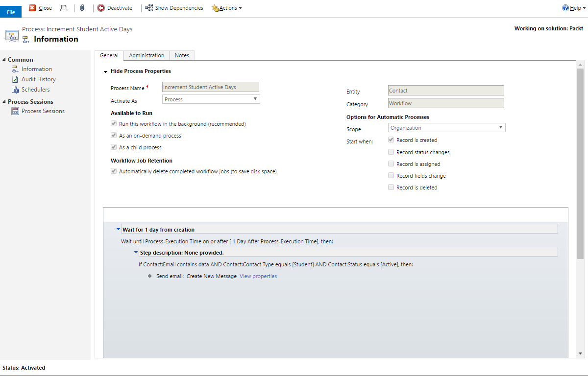Viewport: 588px width, 376px height.
Task: Click the Close button label
Action: (45, 8)
